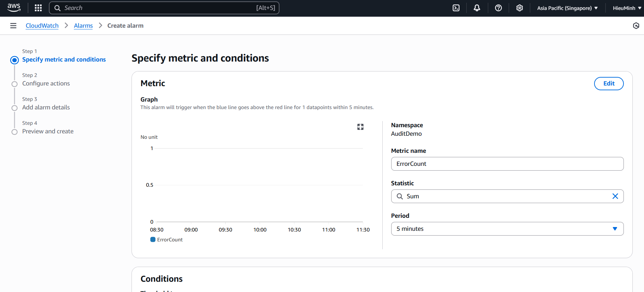Viewport: 644px width, 292px height.
Task: Toggle the ErrorCount legend swatch
Action: [153, 239]
